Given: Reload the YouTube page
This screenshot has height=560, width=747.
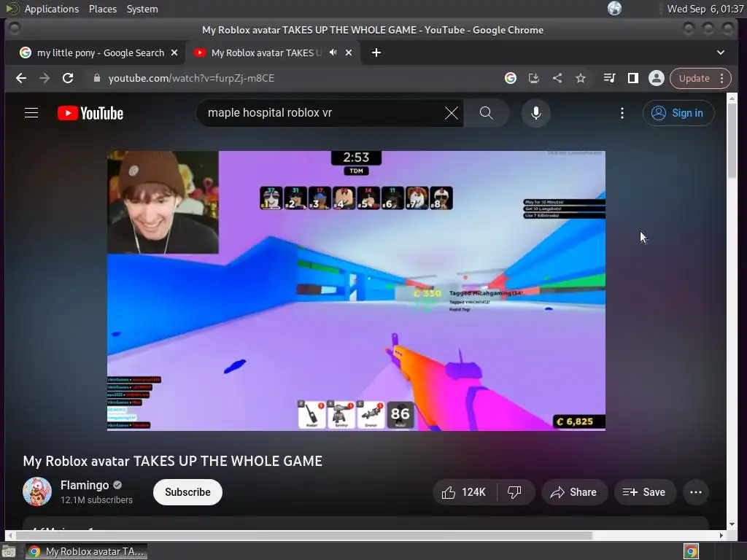Looking at the screenshot, I should (68, 78).
